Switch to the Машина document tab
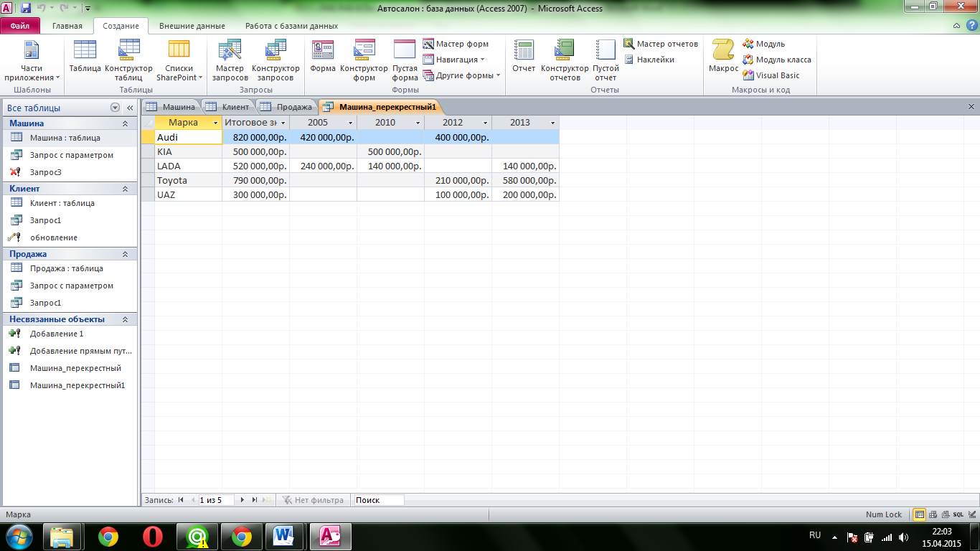This screenshot has height=551, width=980. click(171, 107)
